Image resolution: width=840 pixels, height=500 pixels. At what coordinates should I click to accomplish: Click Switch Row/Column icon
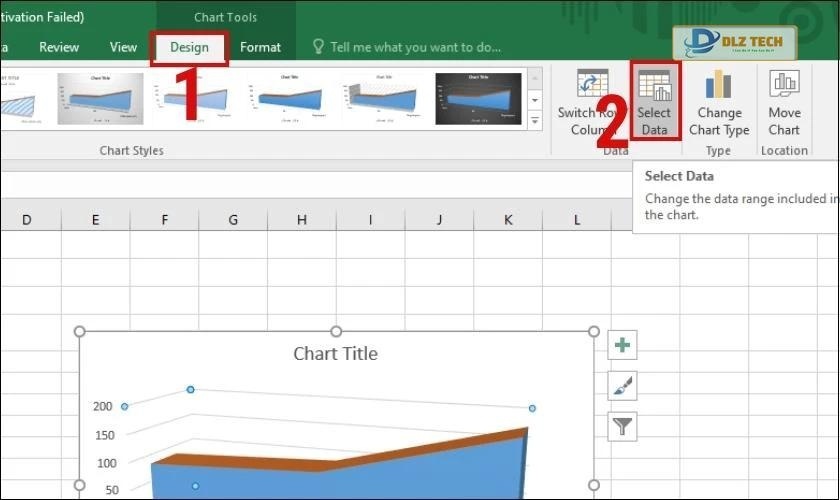point(592,101)
